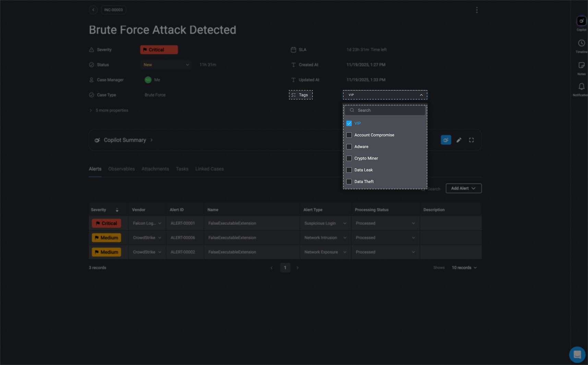Viewport: 588px width, 365px height.
Task: Click the alerts table Search field
Action: click(x=431, y=189)
